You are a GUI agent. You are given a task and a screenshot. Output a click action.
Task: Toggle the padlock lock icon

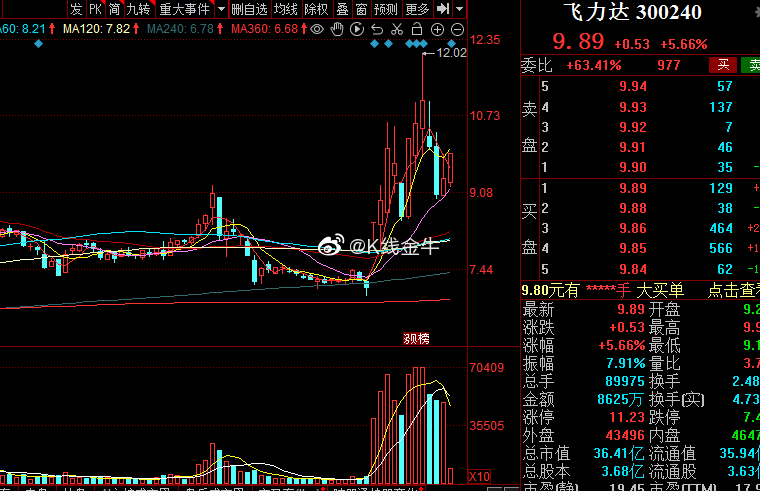(416, 29)
